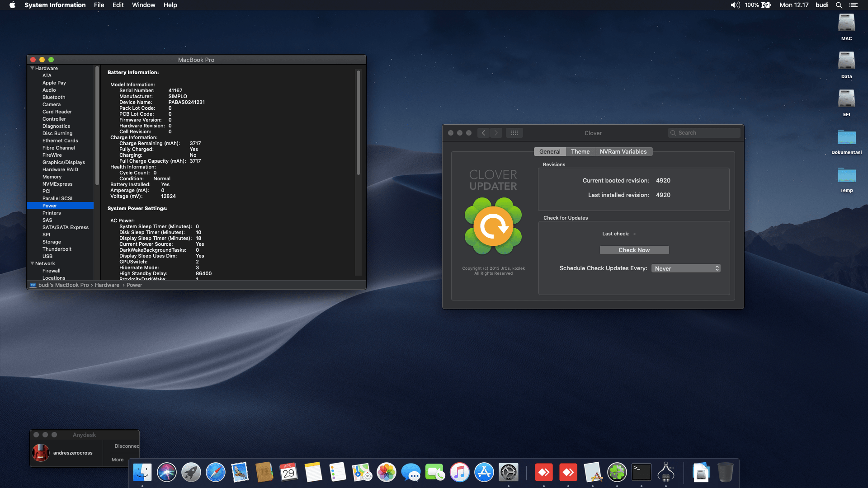Viewport: 868px width, 488px height.
Task: Show the app grid icon in Clover window toolbar
Action: click(514, 132)
